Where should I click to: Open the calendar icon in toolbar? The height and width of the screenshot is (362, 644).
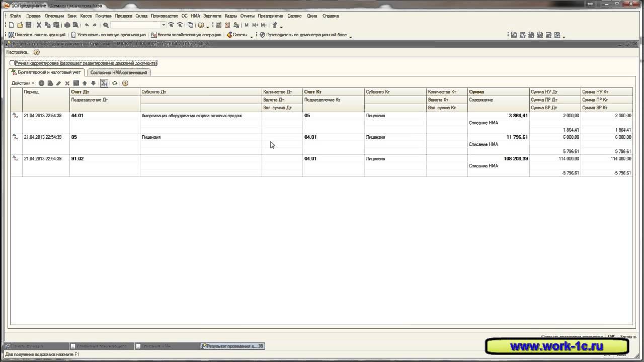[x=227, y=25]
